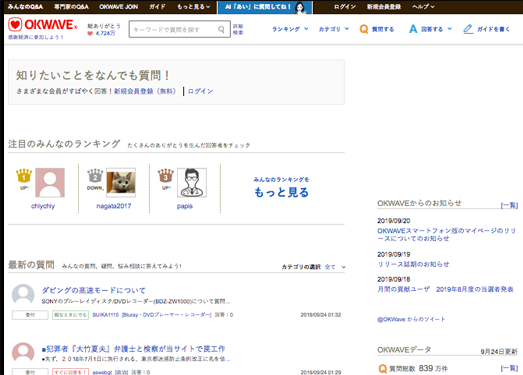Open OKWAVE JOIN menu item

click(118, 7)
